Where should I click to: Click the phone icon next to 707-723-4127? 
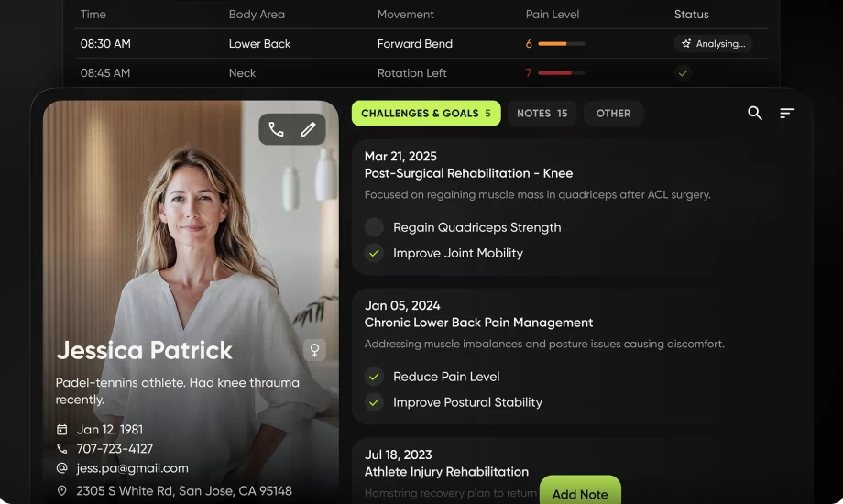61,449
